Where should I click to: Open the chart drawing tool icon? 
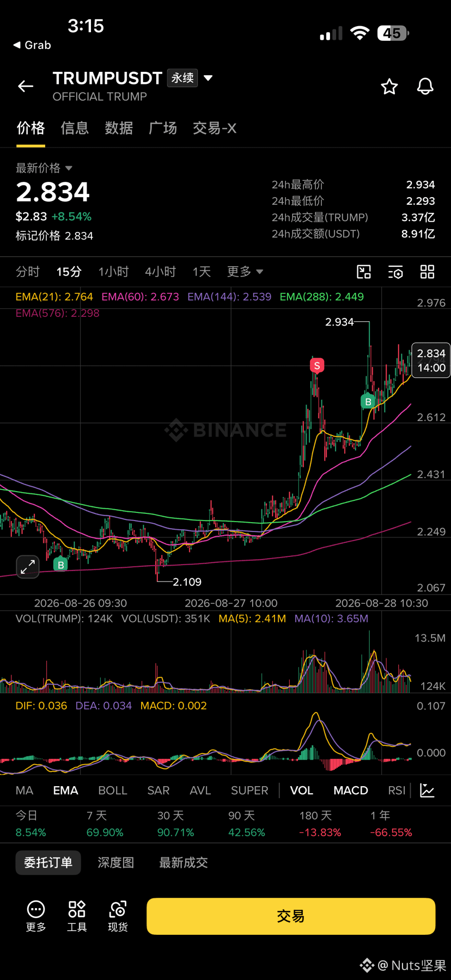coord(364,272)
